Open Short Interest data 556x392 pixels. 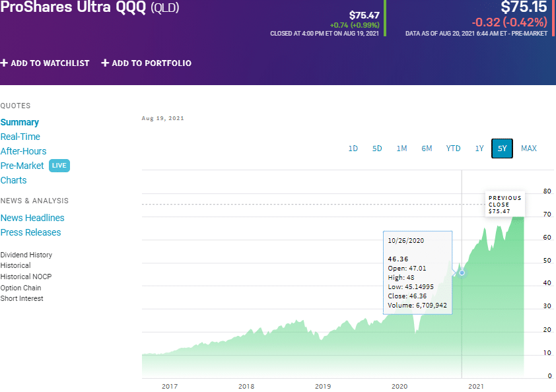click(x=22, y=298)
